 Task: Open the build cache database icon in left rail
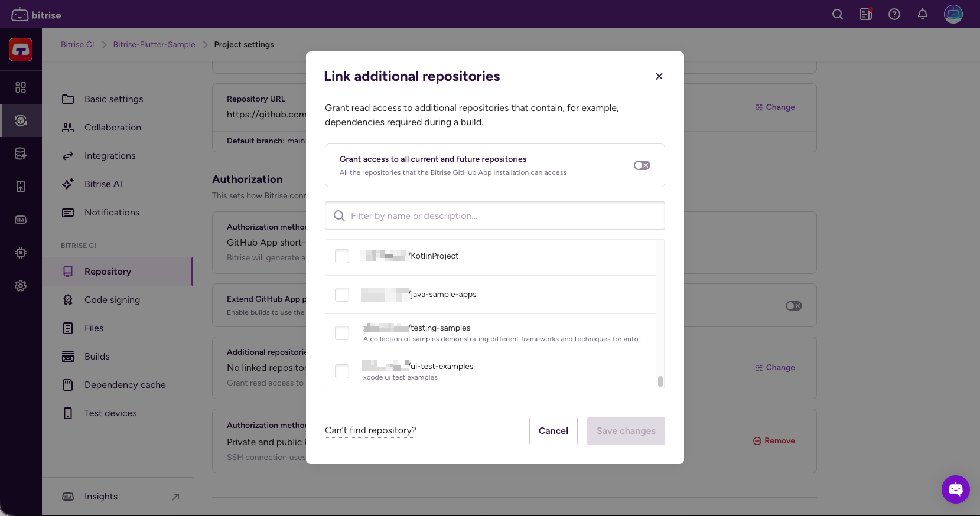[21, 154]
